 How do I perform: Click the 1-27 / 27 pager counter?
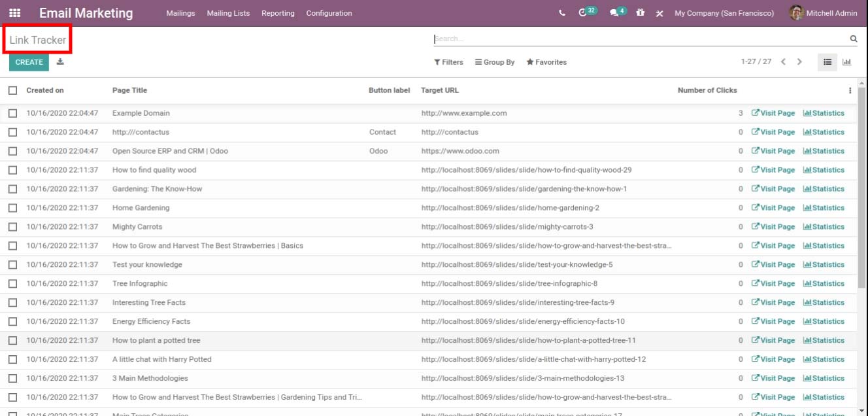point(756,62)
